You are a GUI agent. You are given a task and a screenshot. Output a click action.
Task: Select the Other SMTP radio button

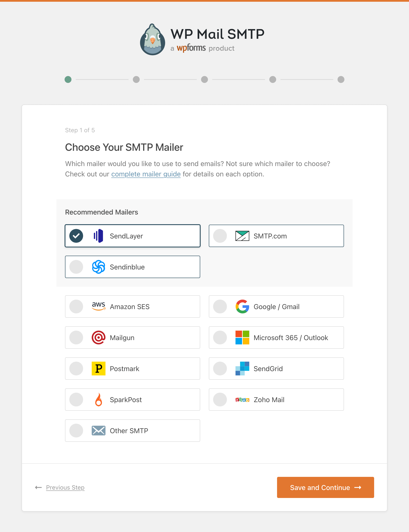[76, 430]
